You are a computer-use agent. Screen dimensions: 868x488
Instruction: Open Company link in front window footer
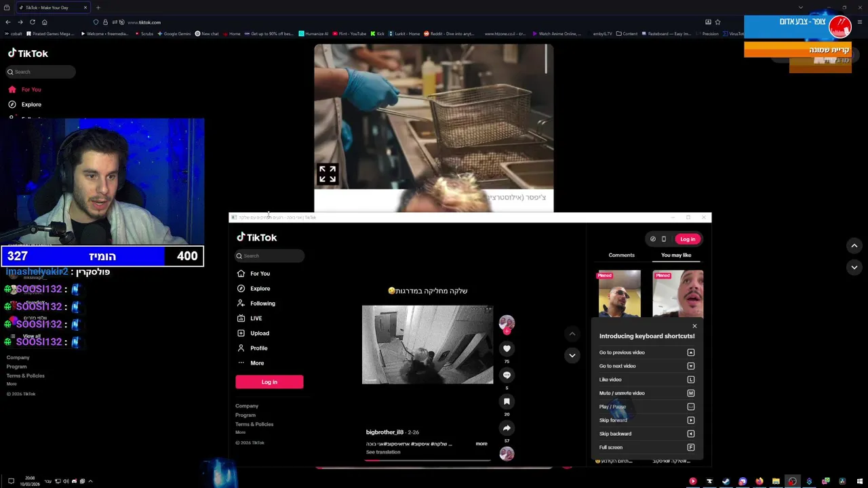point(247,406)
